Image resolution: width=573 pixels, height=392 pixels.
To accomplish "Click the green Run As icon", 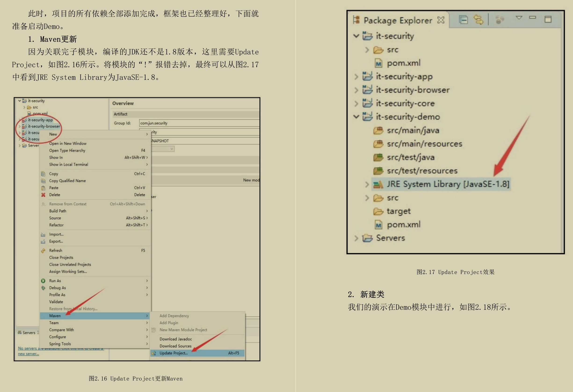I will pos(43,281).
